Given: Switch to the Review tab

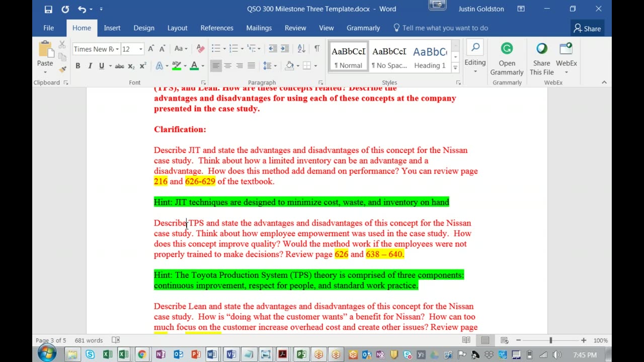Looking at the screenshot, I should (295, 28).
